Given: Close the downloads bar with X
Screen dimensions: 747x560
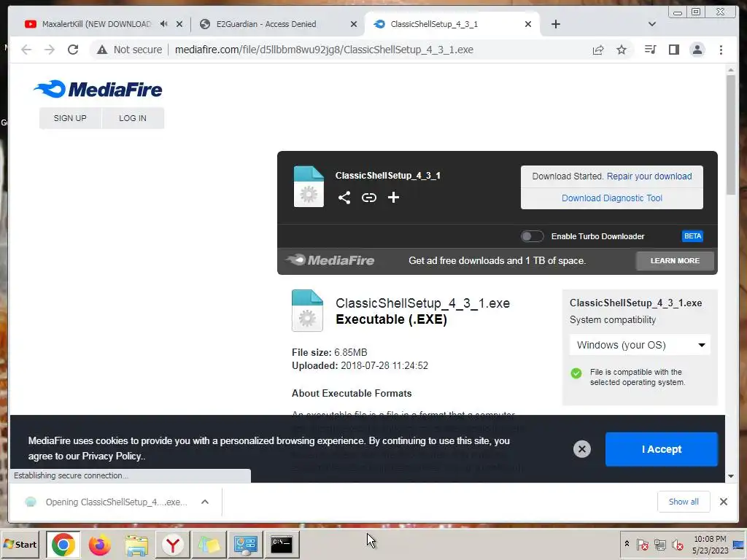Looking at the screenshot, I should (x=724, y=502).
